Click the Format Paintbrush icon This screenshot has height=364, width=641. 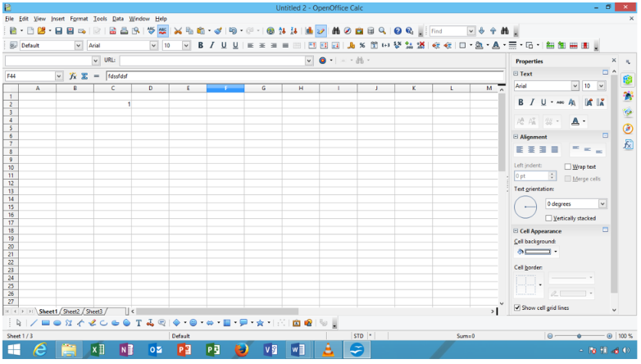(218, 31)
